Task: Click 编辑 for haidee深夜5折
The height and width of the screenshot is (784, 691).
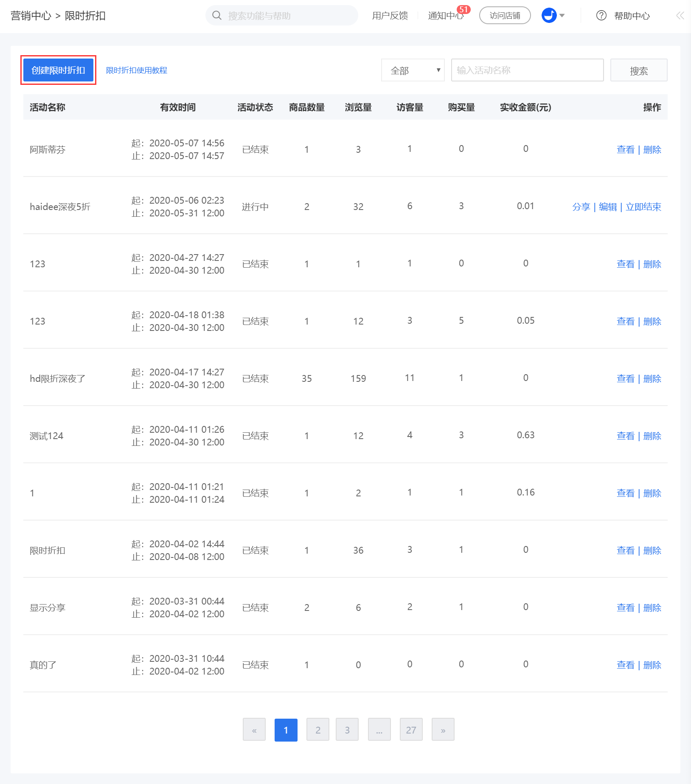Action: tap(608, 207)
